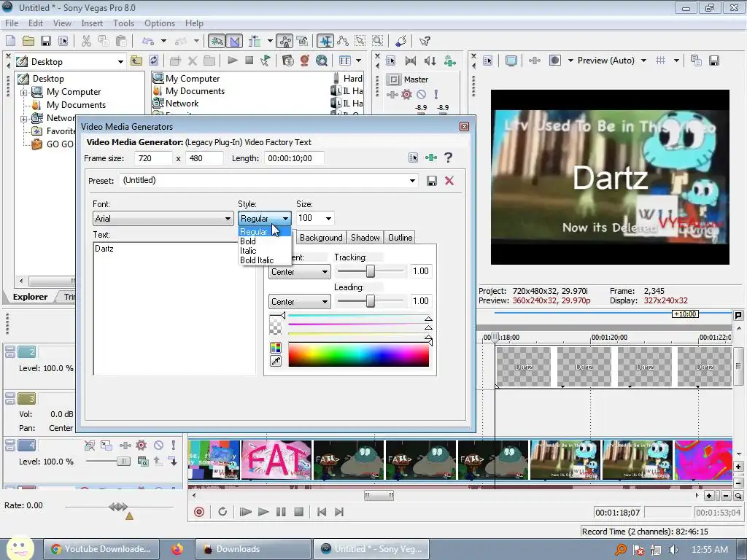Copy preview snapshot to clipboard

(696, 61)
